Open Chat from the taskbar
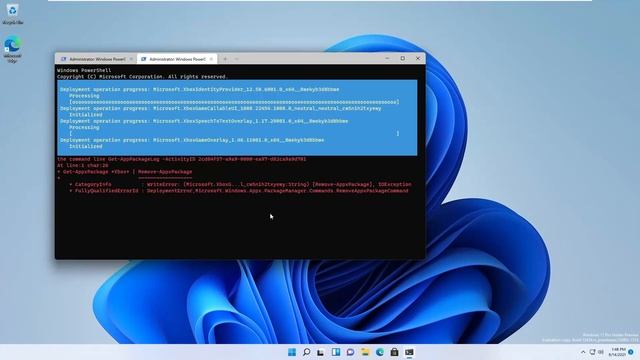The width and height of the screenshot is (640, 360). [x=350, y=352]
